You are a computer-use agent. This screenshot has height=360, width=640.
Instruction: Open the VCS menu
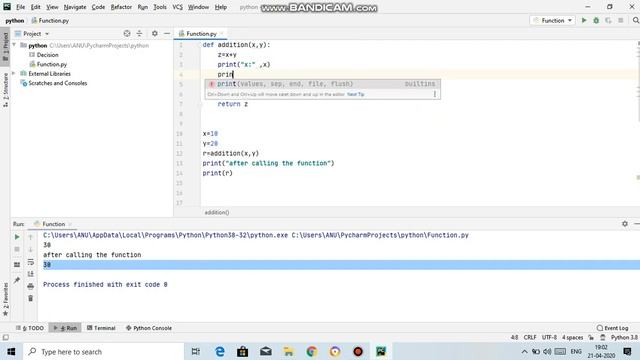[x=177, y=7]
